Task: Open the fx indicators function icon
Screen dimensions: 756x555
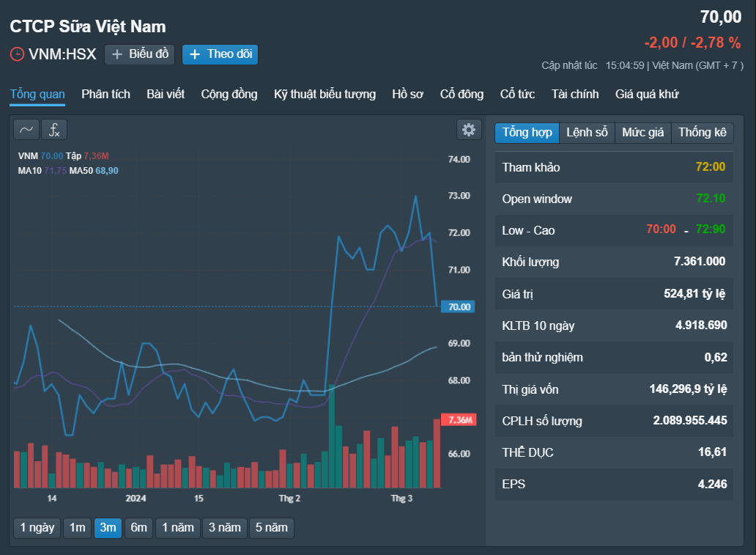Action: [x=54, y=130]
